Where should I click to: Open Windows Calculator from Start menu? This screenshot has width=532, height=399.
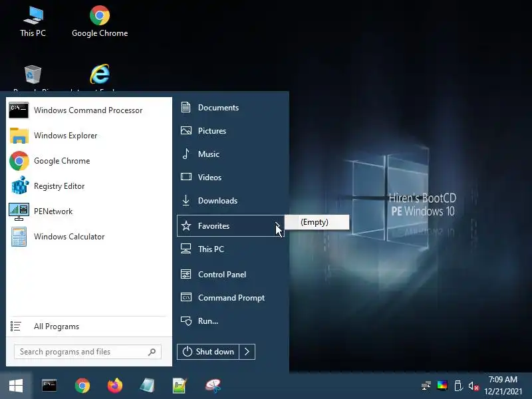point(89,237)
